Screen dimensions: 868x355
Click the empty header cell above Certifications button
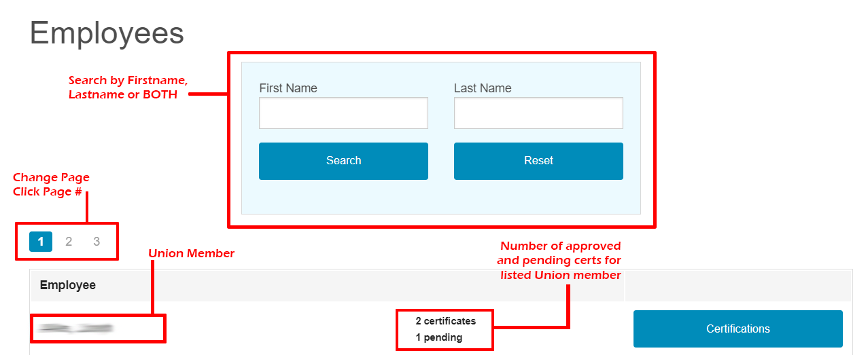click(x=737, y=285)
